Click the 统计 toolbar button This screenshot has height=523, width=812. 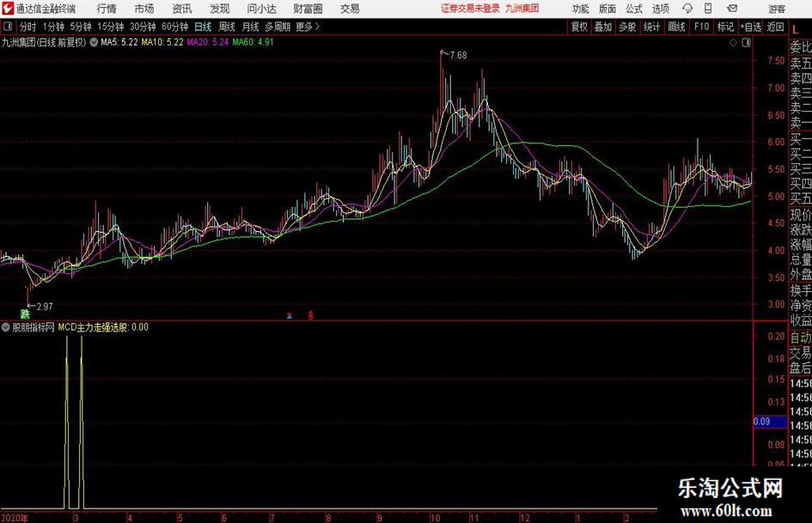(x=651, y=27)
